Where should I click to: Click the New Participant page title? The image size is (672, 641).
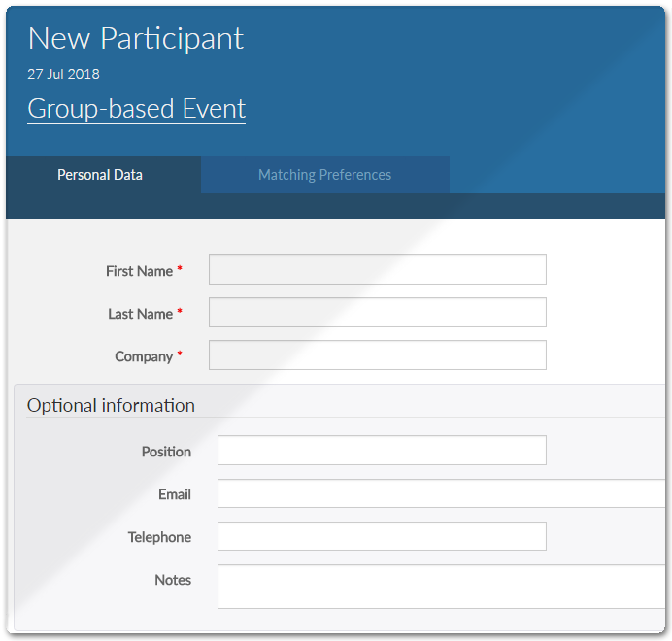[136, 39]
